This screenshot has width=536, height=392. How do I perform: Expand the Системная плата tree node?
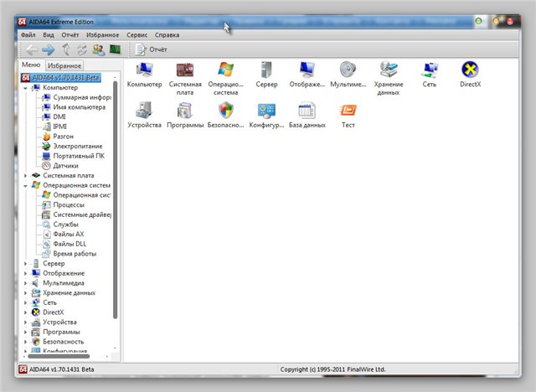pyautogui.click(x=25, y=176)
